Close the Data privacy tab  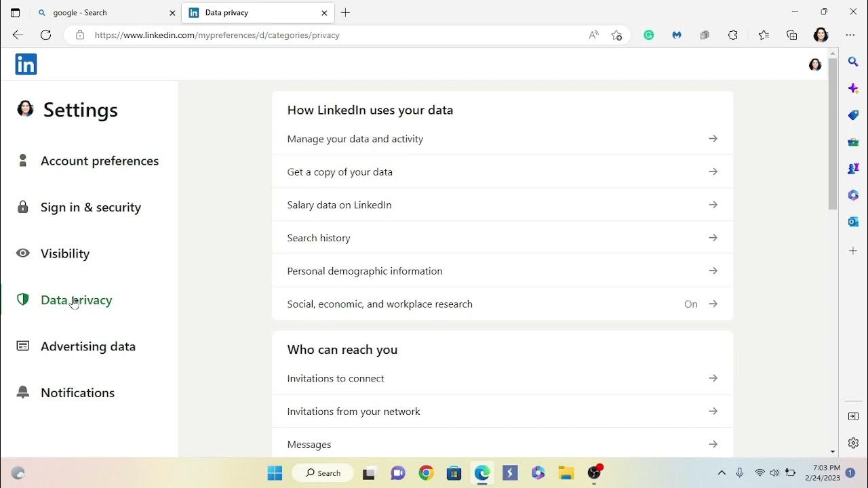[x=324, y=12]
